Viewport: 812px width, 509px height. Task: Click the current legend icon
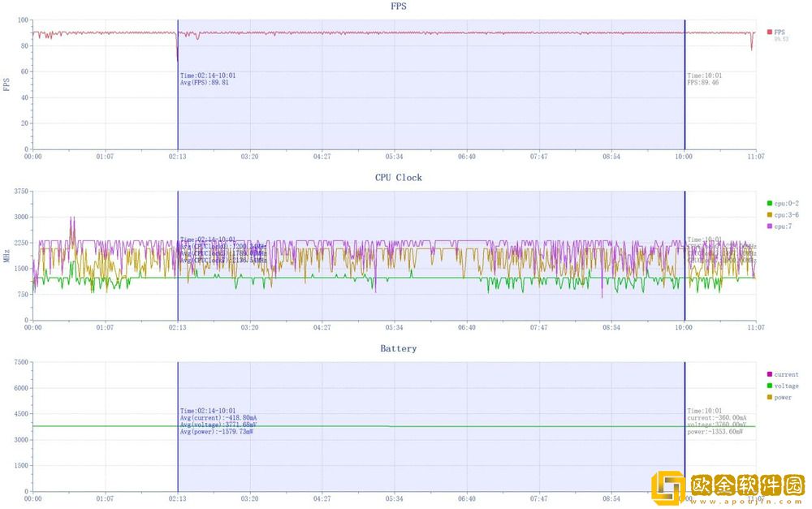pos(770,374)
